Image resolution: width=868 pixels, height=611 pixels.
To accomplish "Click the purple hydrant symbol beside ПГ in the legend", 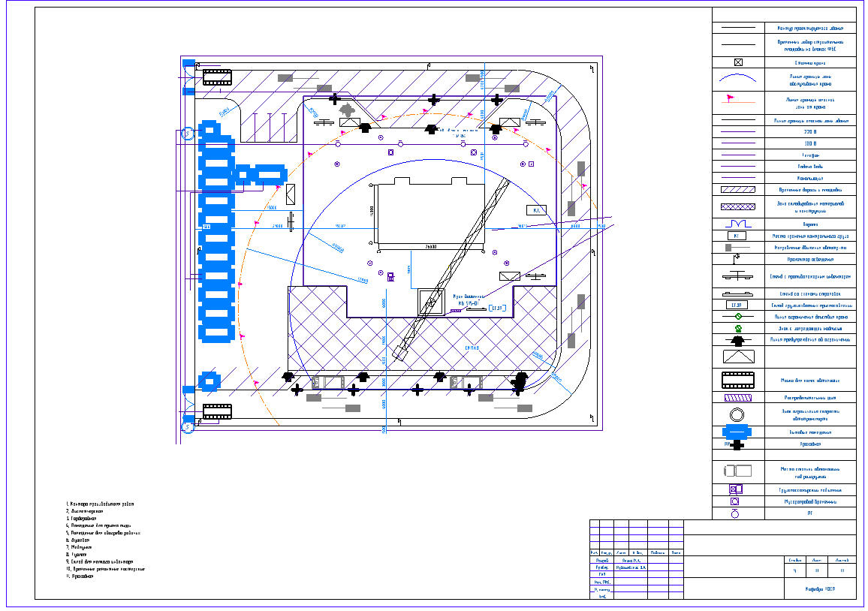I will [734, 513].
